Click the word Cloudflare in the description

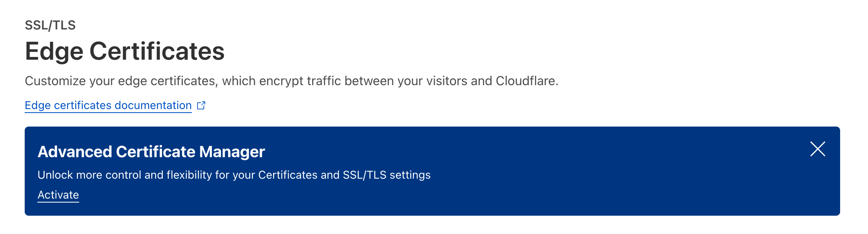tap(526, 81)
